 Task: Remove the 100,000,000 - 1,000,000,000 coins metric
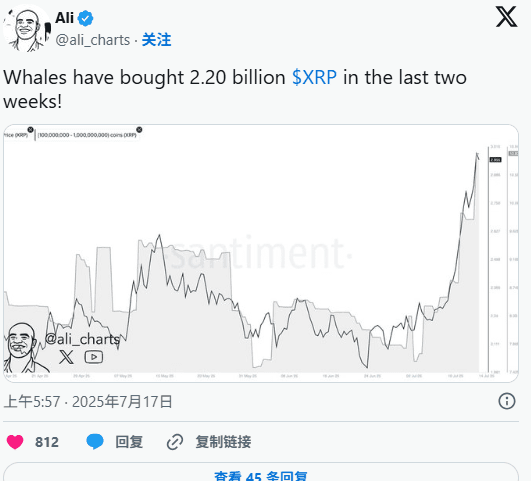139,130
